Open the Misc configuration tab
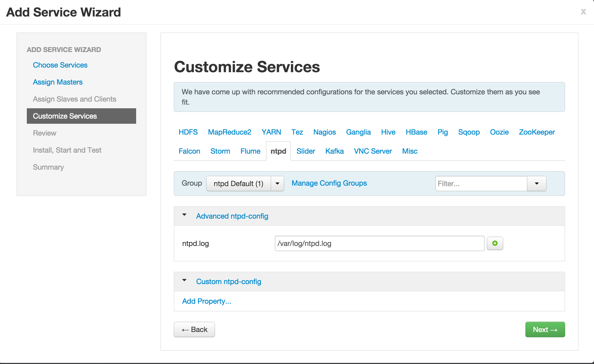 point(410,151)
